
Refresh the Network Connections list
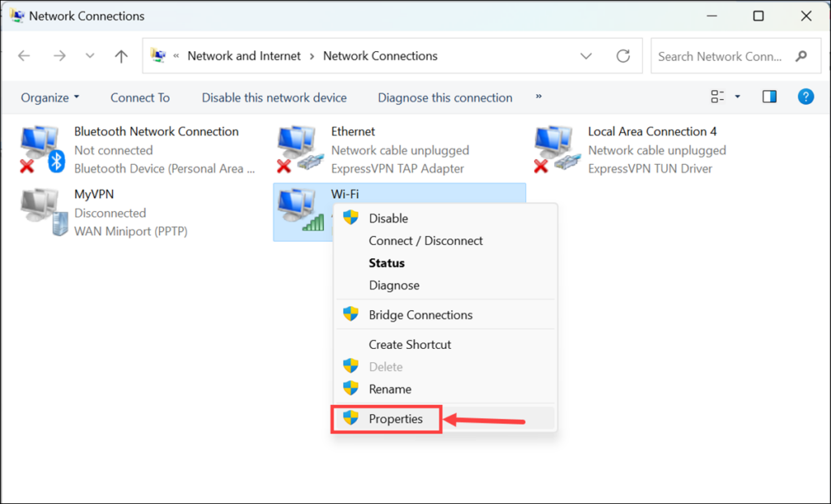623,56
